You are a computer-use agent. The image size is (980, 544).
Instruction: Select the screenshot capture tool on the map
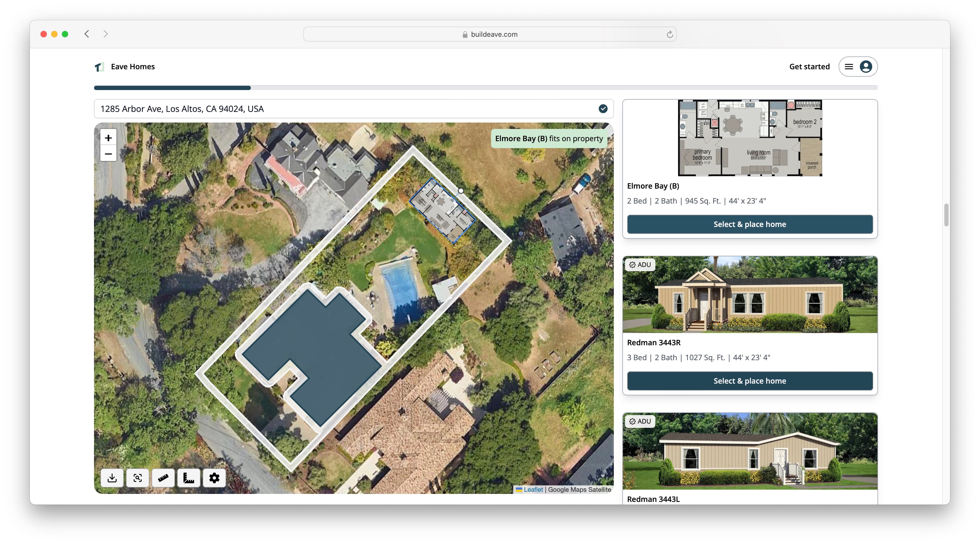click(x=138, y=477)
